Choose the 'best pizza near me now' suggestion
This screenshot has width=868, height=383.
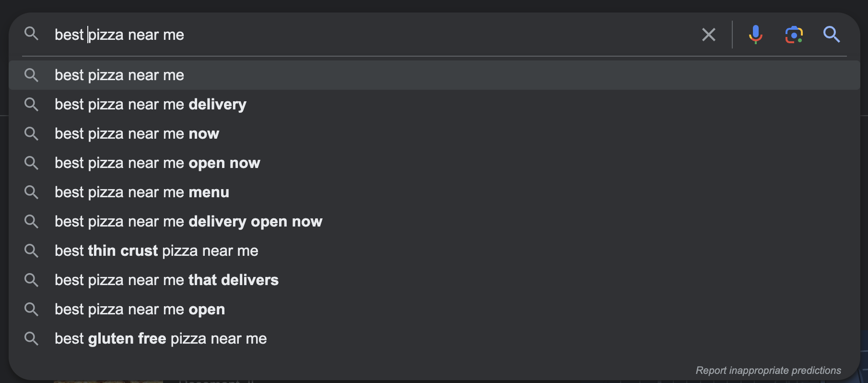click(x=136, y=133)
